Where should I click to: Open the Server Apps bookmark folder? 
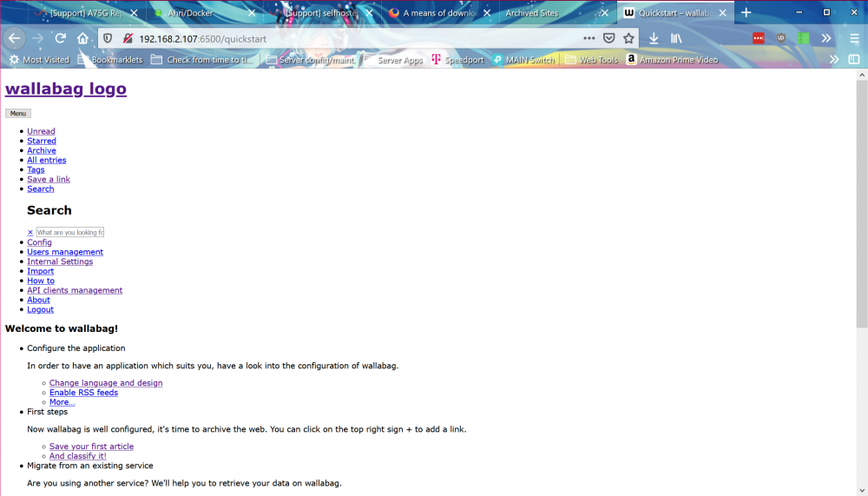coord(392,59)
